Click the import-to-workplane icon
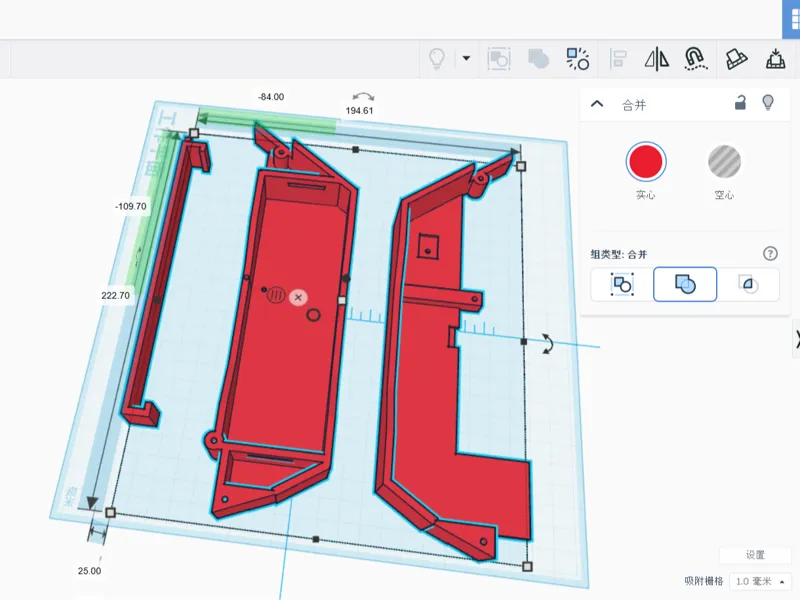800x600 pixels. coord(775,59)
